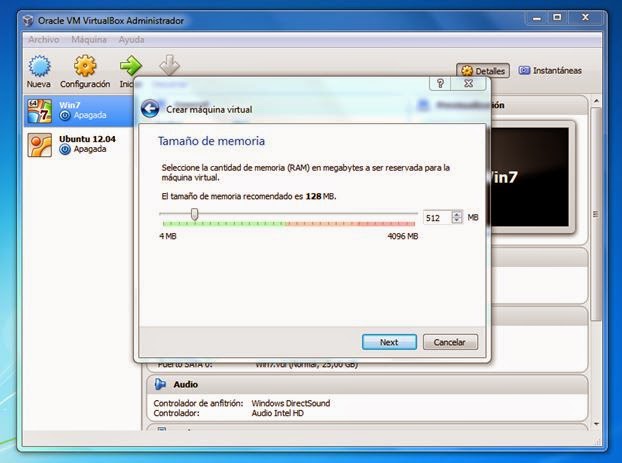Click the '4 MB' minimum label

coord(168,236)
